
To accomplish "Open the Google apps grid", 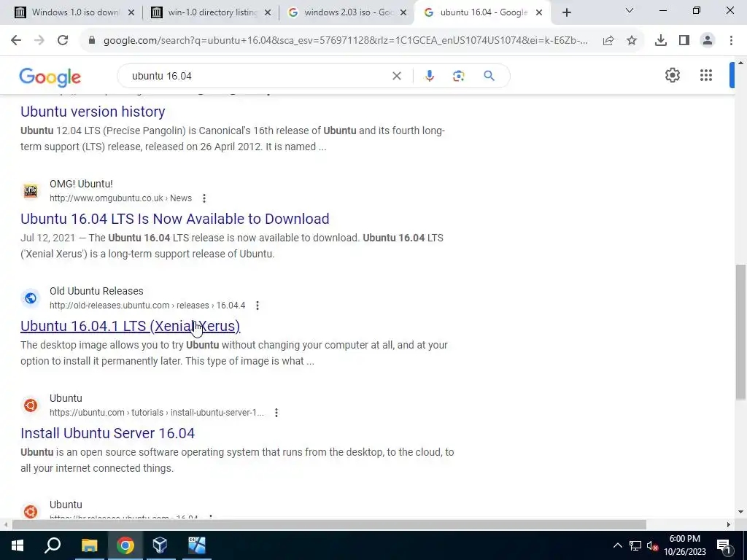I will (x=706, y=75).
